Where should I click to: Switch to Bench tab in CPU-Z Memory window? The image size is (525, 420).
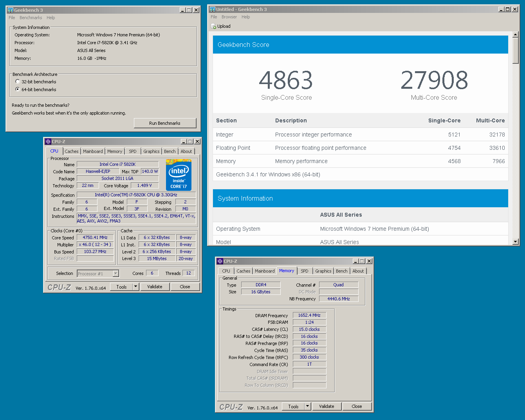point(342,271)
